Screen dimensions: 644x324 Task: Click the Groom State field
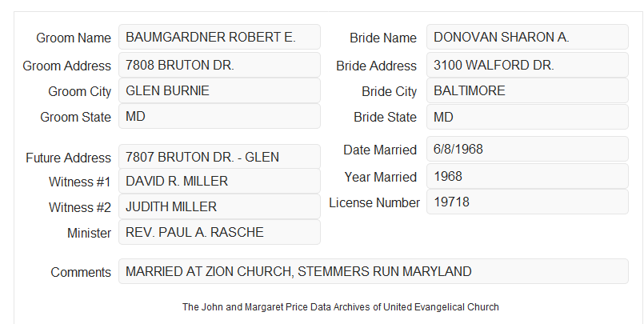pos(219,116)
